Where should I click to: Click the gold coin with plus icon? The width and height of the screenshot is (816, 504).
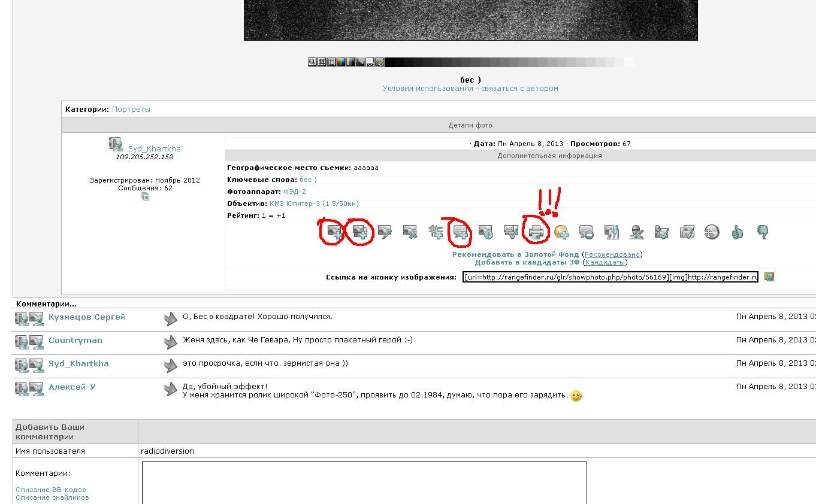(561, 232)
